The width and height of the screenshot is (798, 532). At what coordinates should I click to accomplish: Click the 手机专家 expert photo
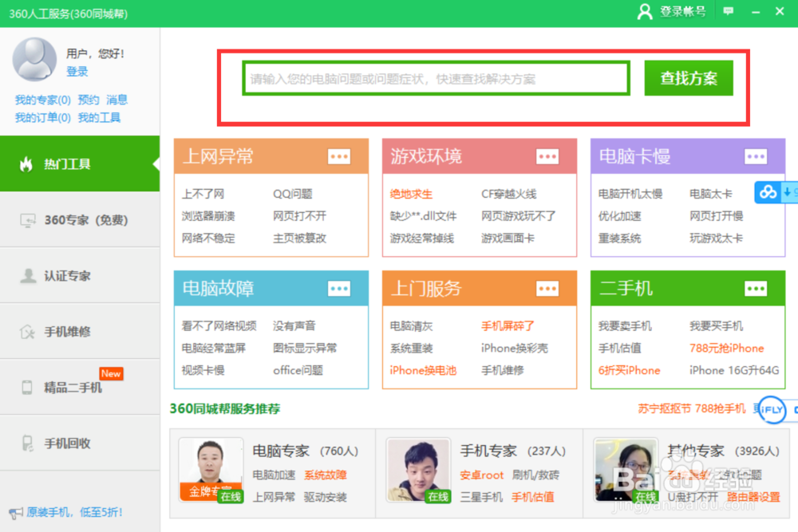[x=418, y=471]
